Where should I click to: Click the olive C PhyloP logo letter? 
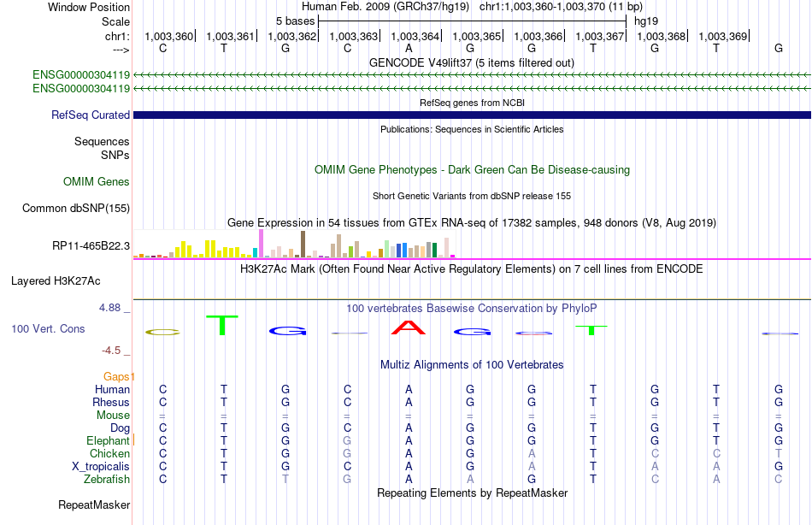click(x=163, y=333)
